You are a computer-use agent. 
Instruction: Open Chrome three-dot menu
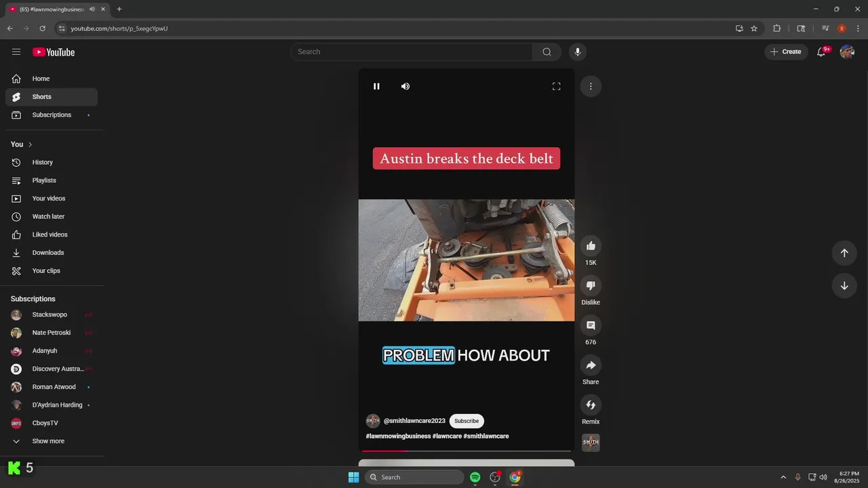(x=858, y=28)
